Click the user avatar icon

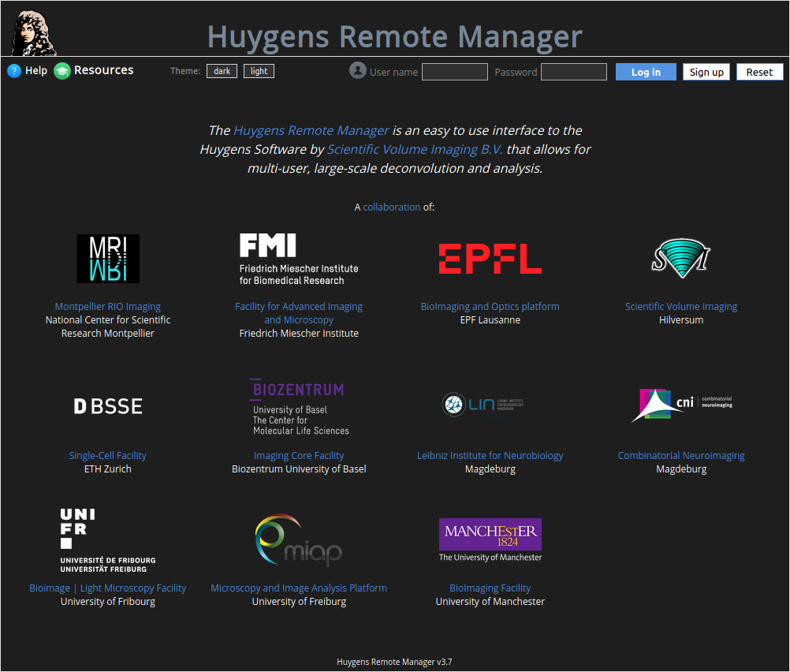pos(358,70)
